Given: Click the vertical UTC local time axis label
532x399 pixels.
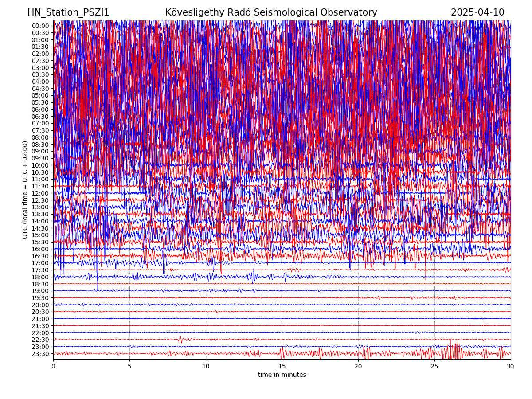Looking at the screenshot, I should click(x=25, y=190).
